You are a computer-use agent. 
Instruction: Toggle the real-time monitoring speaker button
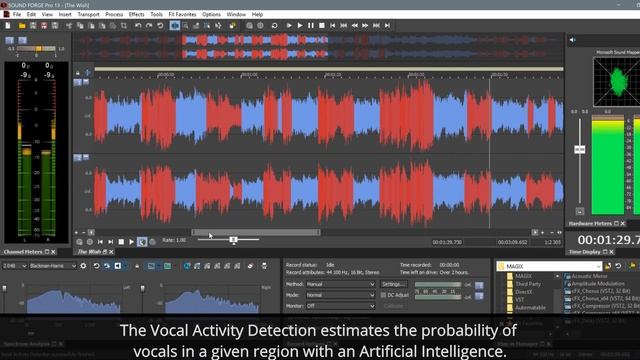click(x=118, y=266)
